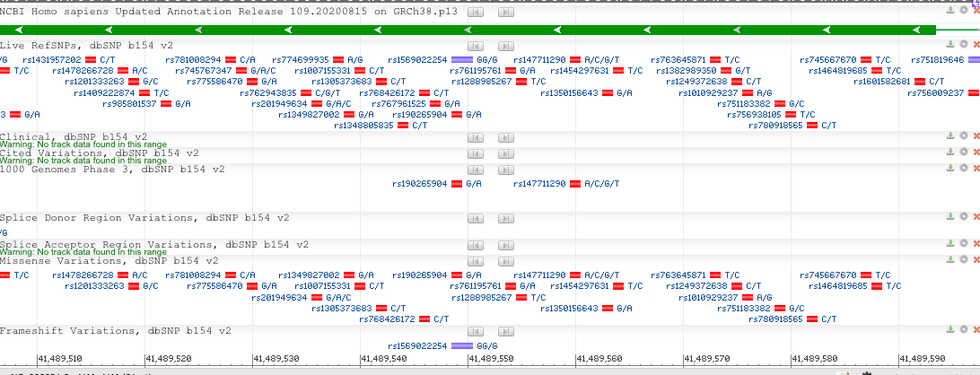Select SNP rs1348805835 in Live RefSNPs
Image resolution: width=980 pixels, height=375 pixels.
363,126
